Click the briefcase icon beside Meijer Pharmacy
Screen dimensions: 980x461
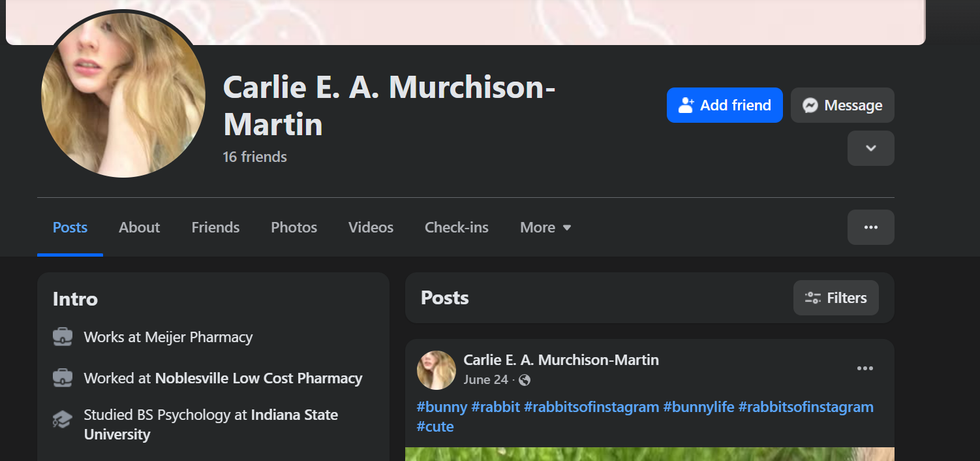[x=63, y=337]
